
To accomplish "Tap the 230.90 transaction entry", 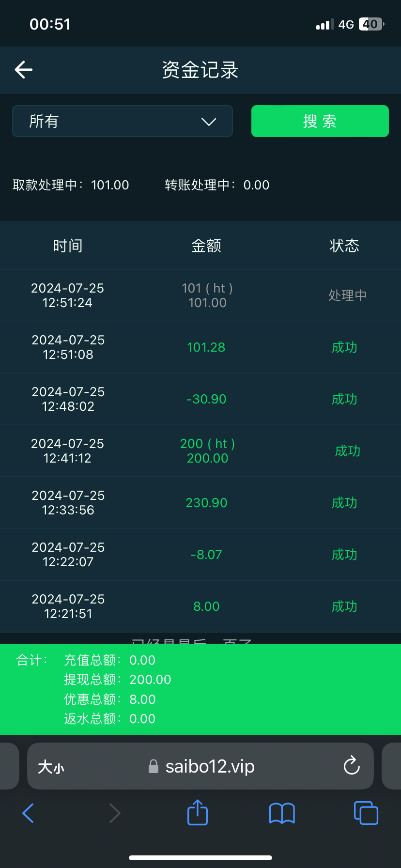I will tap(206, 503).
